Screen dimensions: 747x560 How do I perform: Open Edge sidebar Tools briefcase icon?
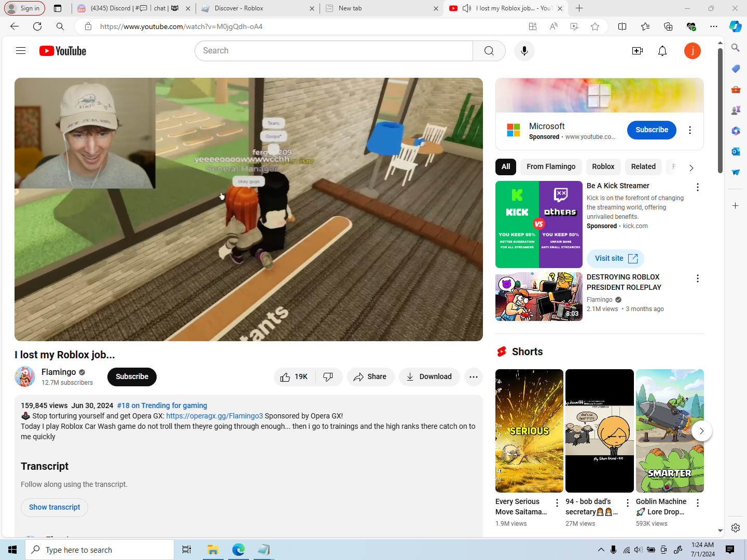click(x=736, y=89)
